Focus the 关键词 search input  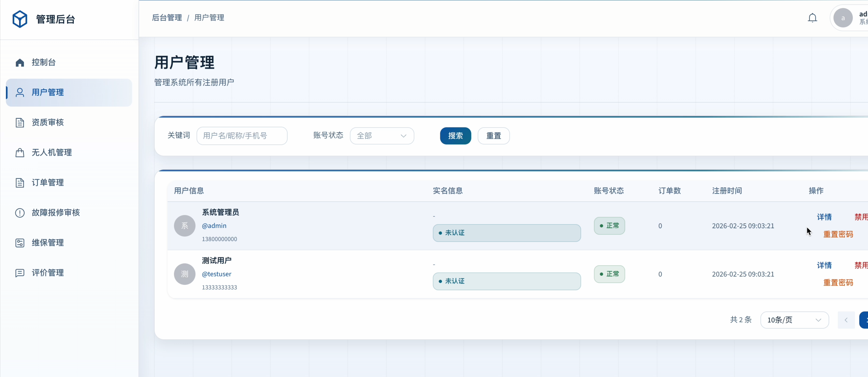pos(242,136)
